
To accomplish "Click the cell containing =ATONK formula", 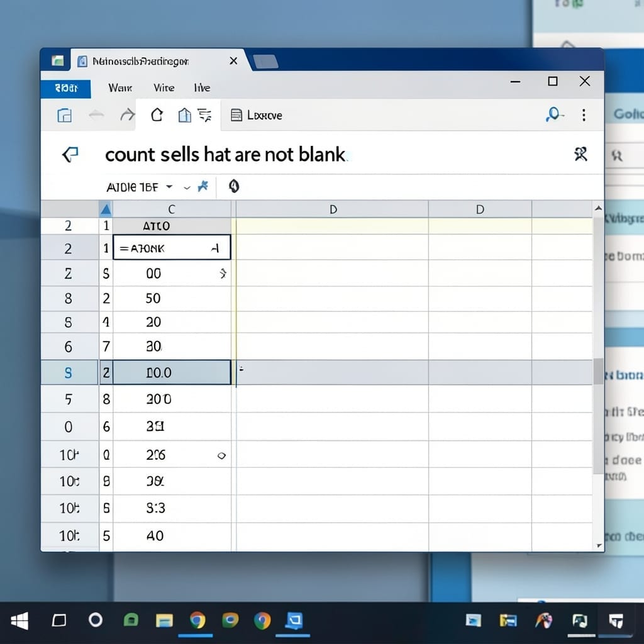I will click(172, 248).
